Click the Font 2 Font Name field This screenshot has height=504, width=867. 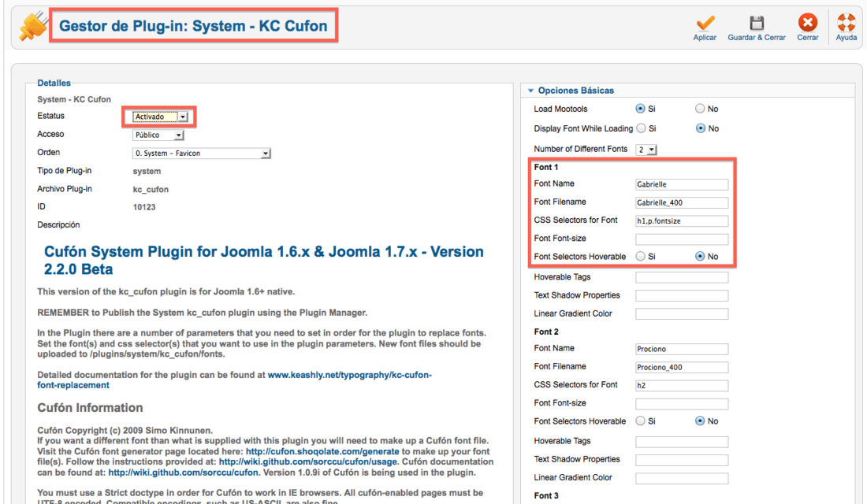[682, 349]
